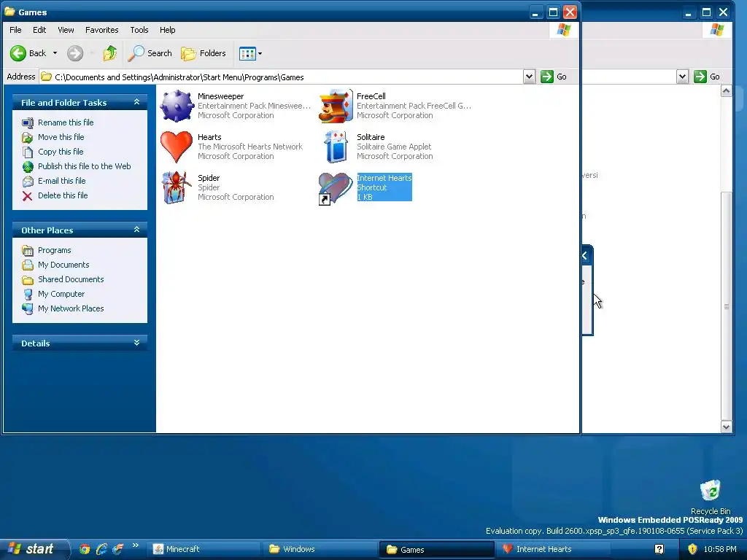Click the Games taskbar button
Image resolution: width=747 pixels, height=560 pixels.
436,550
